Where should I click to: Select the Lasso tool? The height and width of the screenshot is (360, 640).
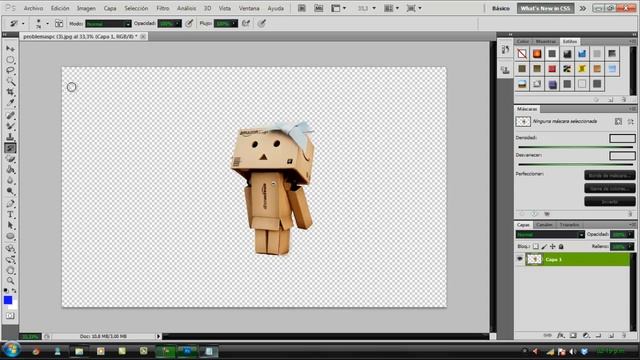(10, 71)
